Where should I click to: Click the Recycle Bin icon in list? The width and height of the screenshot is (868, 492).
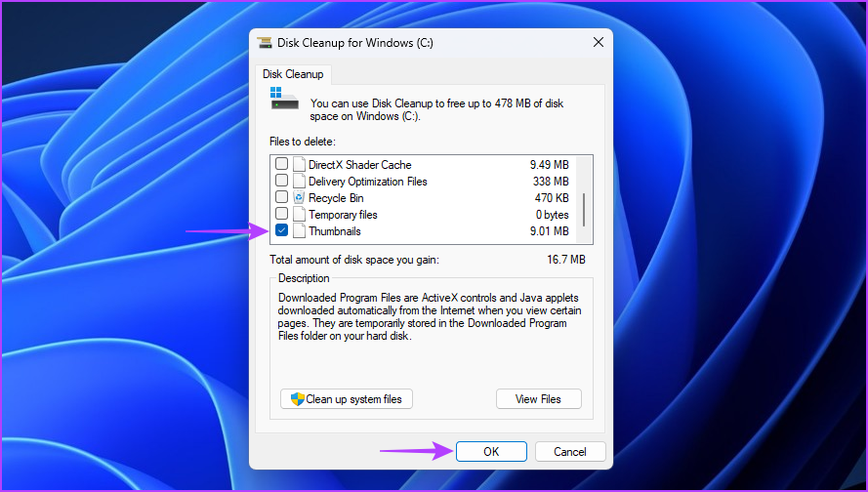coord(299,197)
